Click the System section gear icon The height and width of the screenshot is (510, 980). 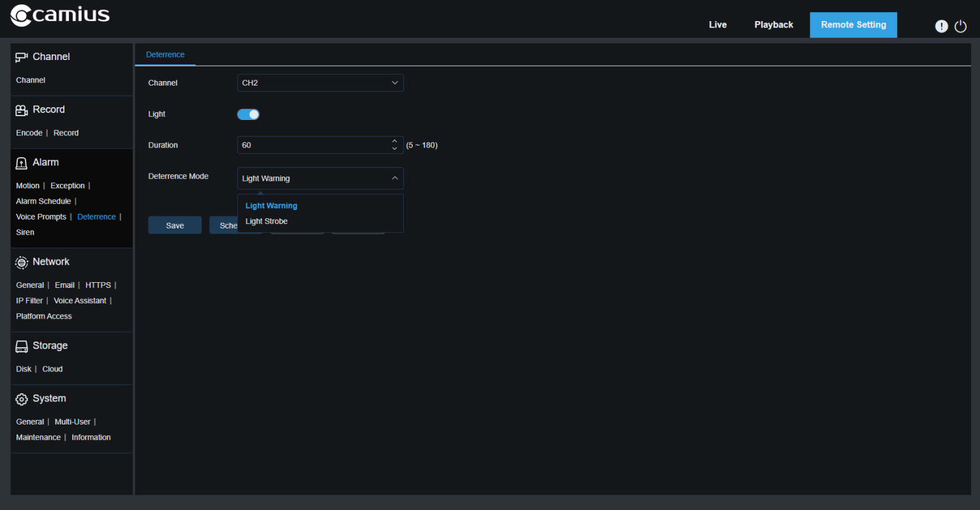(21, 399)
